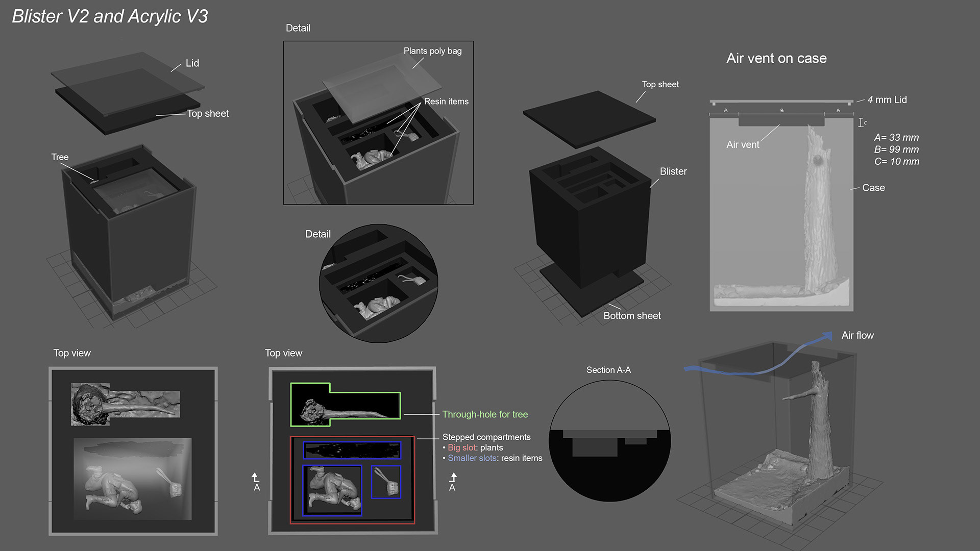Click the '4 mm Lid' annotation
Screen dimensions: 980x551
887,100
